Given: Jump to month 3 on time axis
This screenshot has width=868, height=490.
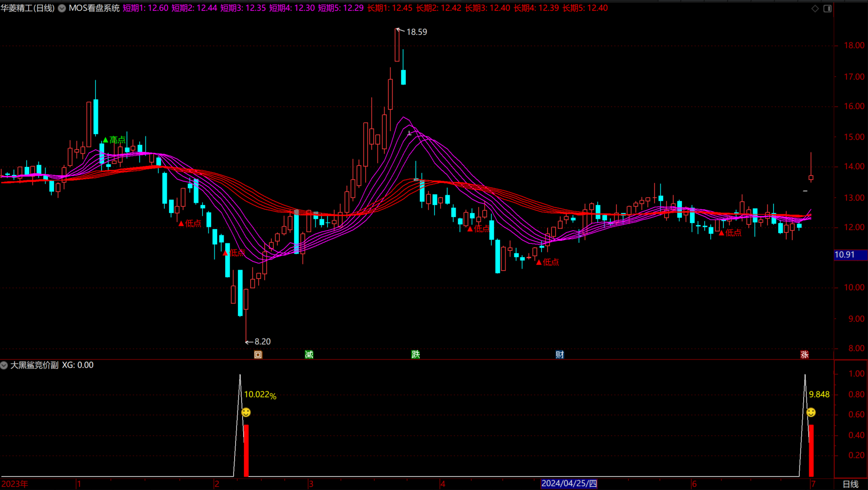Looking at the screenshot, I should pos(311,484).
